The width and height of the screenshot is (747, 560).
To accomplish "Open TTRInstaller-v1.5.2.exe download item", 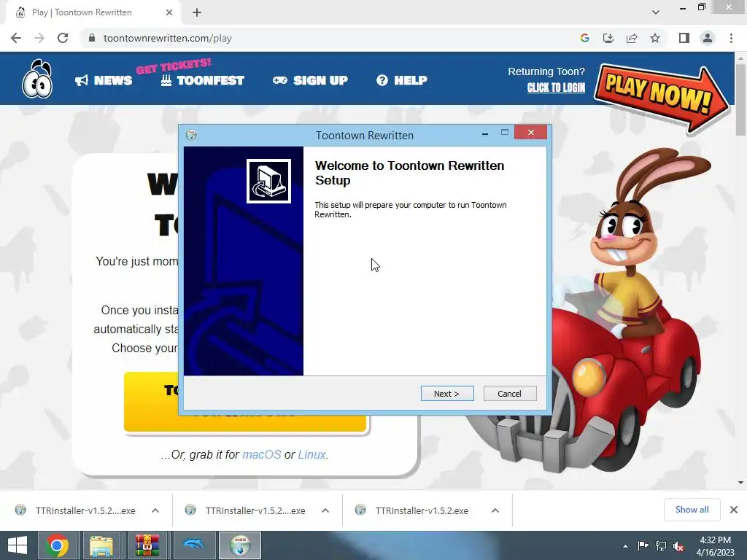I will click(x=413, y=510).
